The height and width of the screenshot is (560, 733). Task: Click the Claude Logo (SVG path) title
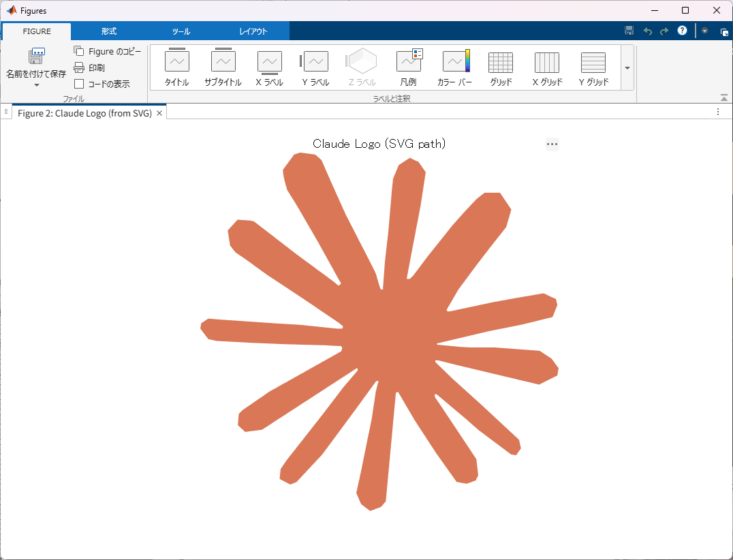pos(379,144)
